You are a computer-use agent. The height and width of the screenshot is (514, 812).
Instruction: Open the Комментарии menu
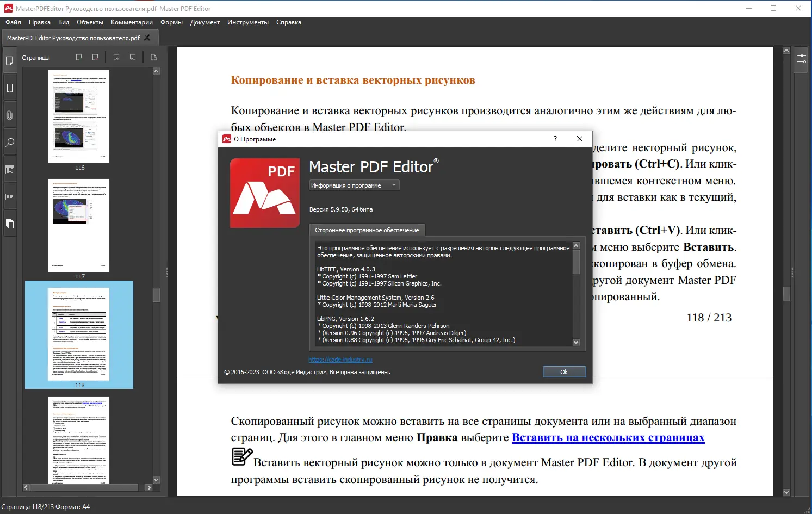point(132,22)
